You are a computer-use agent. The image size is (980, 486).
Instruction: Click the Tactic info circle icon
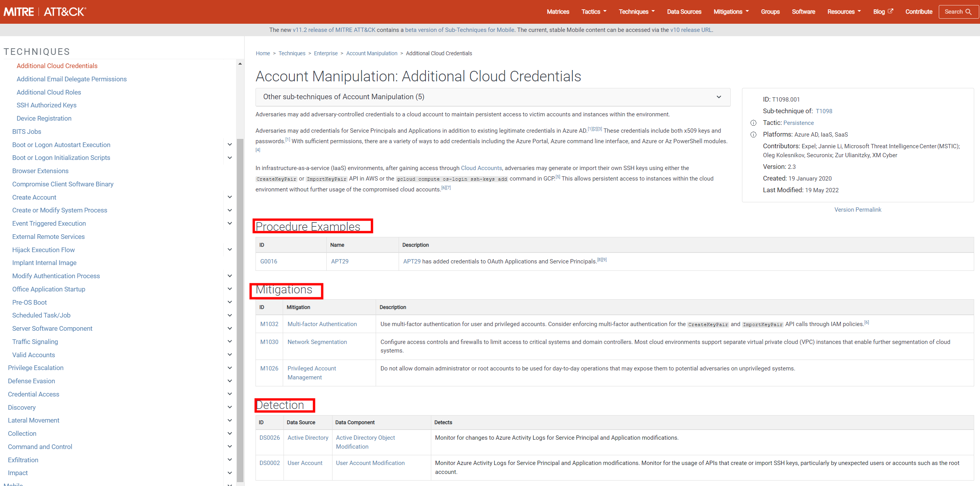[x=753, y=123]
